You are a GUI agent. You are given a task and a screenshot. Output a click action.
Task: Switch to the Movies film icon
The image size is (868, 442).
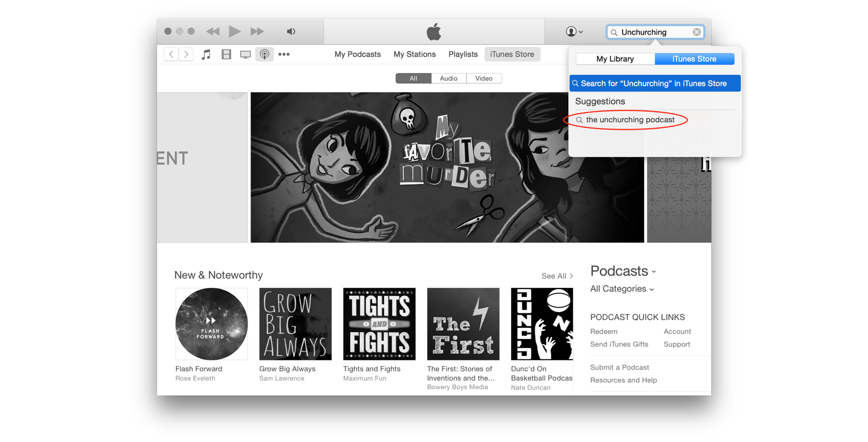point(226,54)
